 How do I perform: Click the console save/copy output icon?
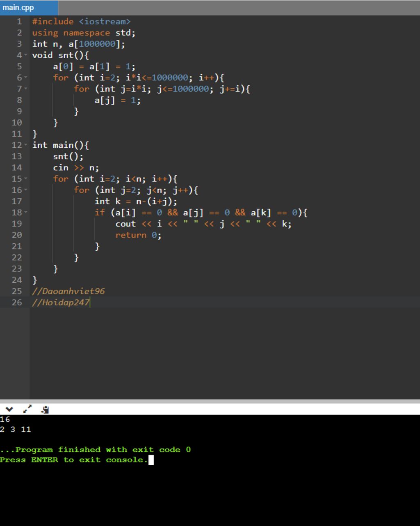click(x=46, y=409)
